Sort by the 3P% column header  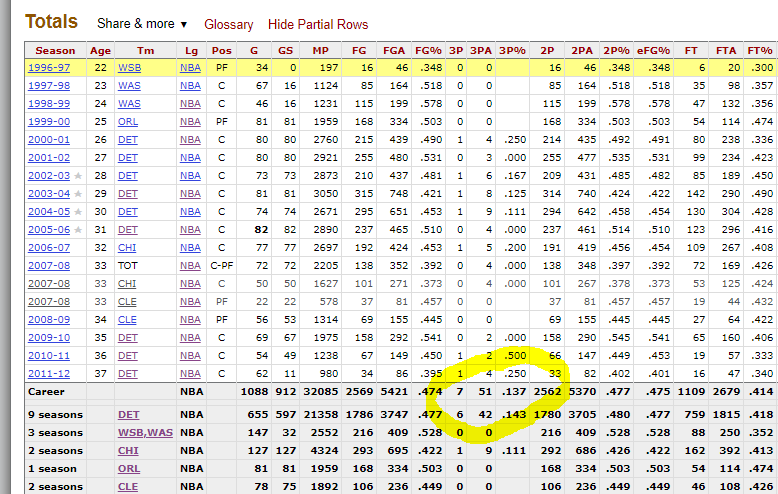coord(512,51)
